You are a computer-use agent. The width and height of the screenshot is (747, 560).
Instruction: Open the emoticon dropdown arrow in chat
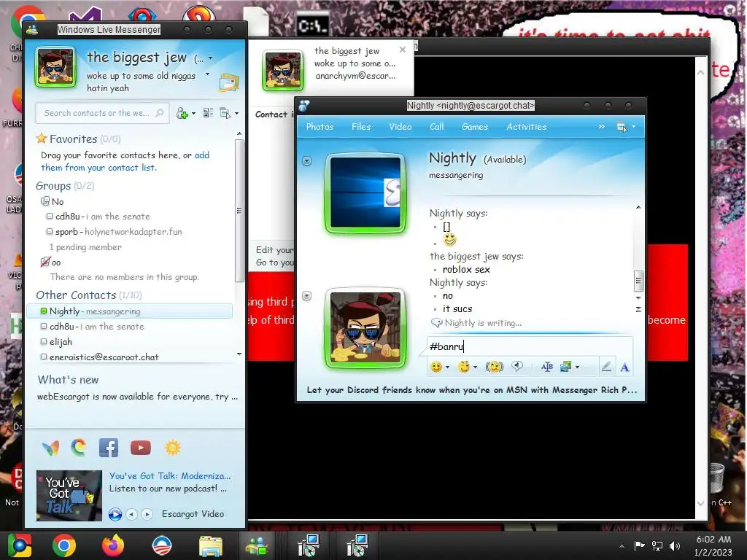447,367
